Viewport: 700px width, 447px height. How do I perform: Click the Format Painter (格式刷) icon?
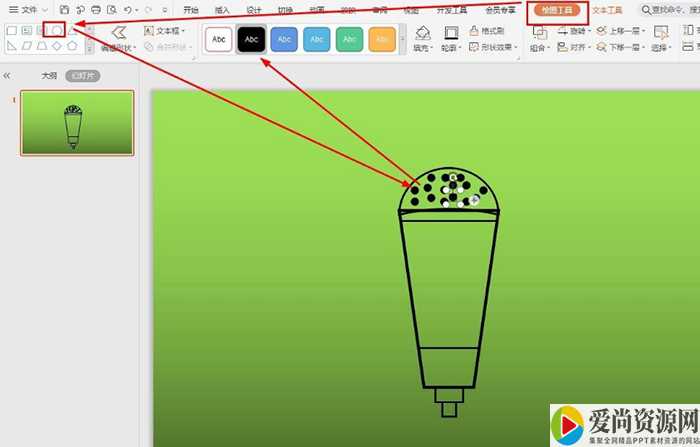pyautogui.click(x=474, y=31)
